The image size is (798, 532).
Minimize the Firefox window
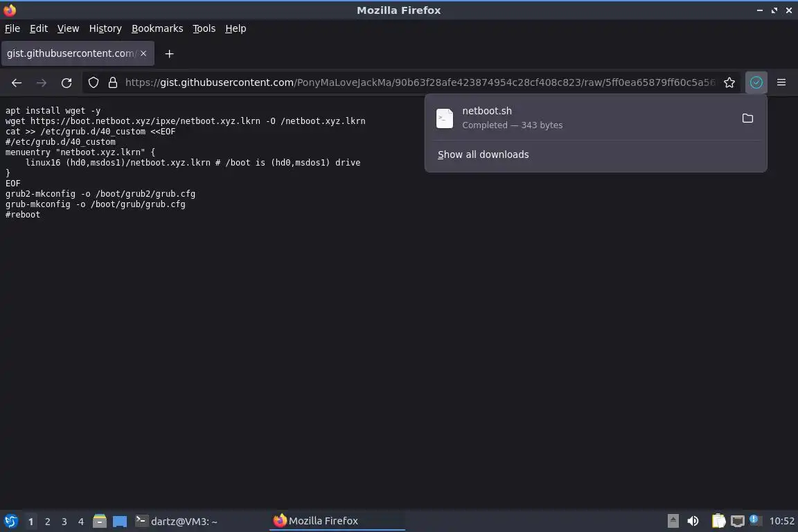(760, 10)
